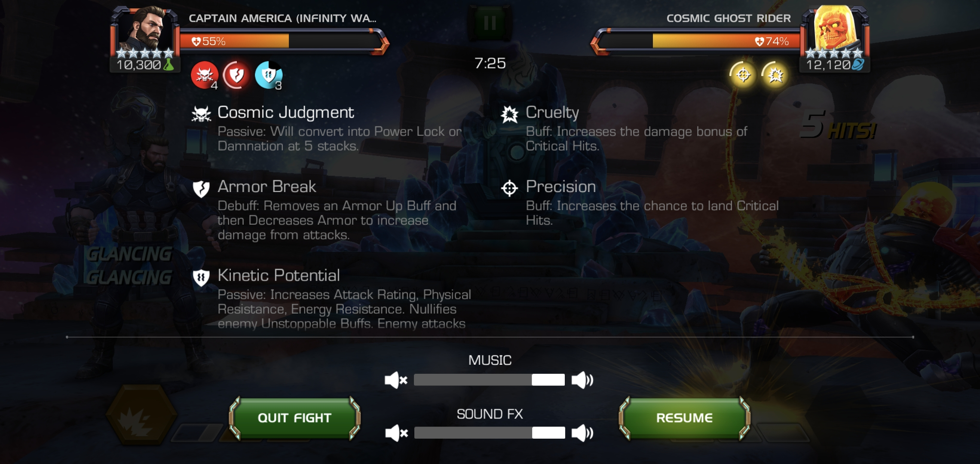Set Sound FX to full volume speaker icon
The height and width of the screenshot is (464, 980).
[x=582, y=433]
